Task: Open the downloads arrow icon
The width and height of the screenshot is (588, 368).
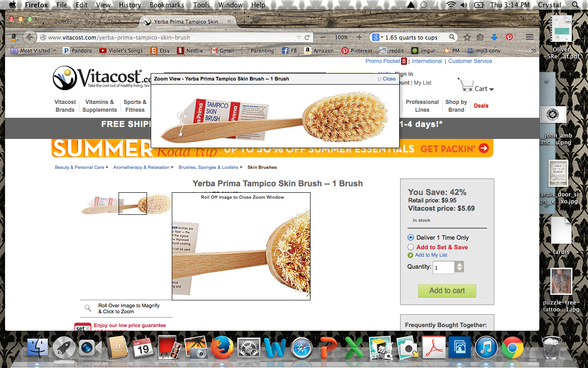Action: 495,37
